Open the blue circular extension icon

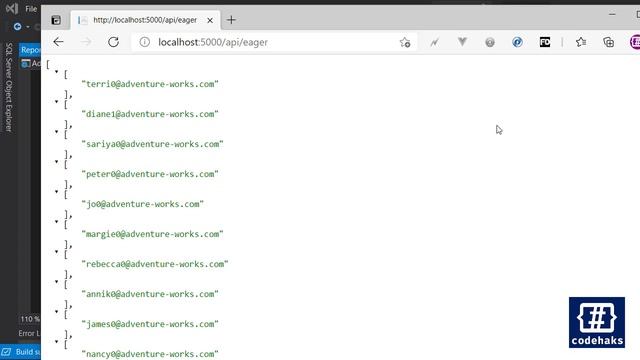pyautogui.click(x=517, y=42)
